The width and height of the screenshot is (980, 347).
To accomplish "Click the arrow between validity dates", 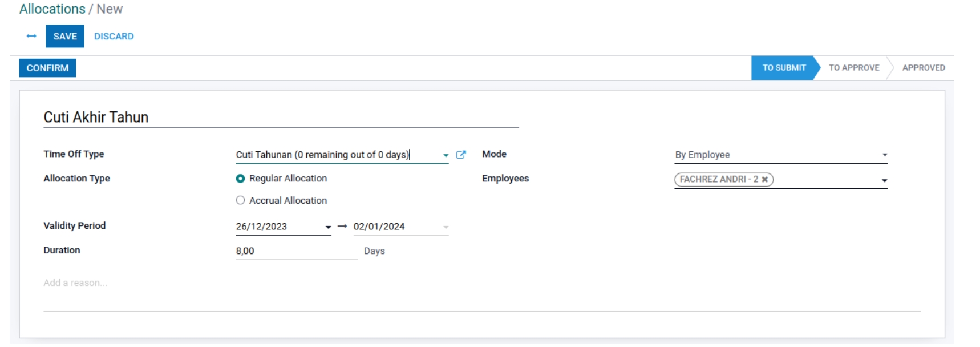I will coord(342,227).
